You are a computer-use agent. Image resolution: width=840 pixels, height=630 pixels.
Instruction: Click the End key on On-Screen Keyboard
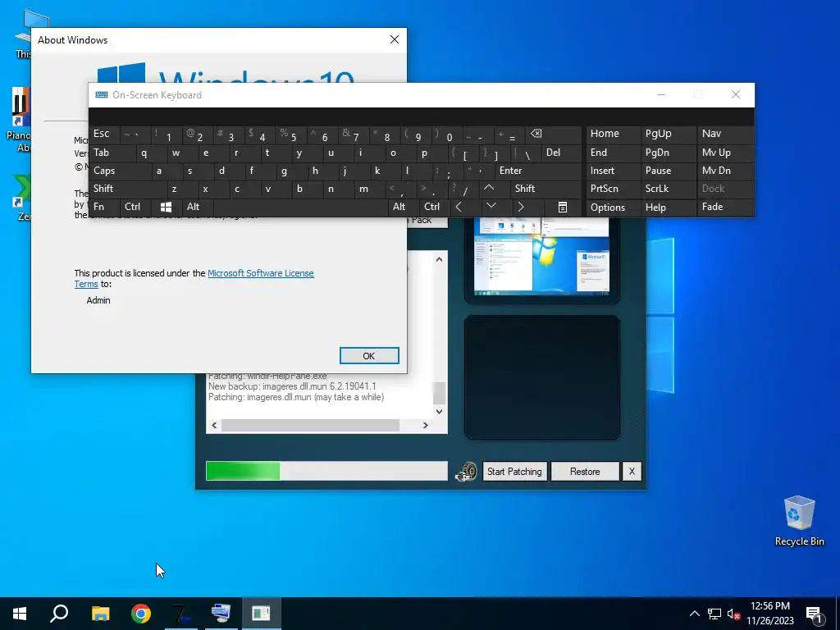[613, 153]
